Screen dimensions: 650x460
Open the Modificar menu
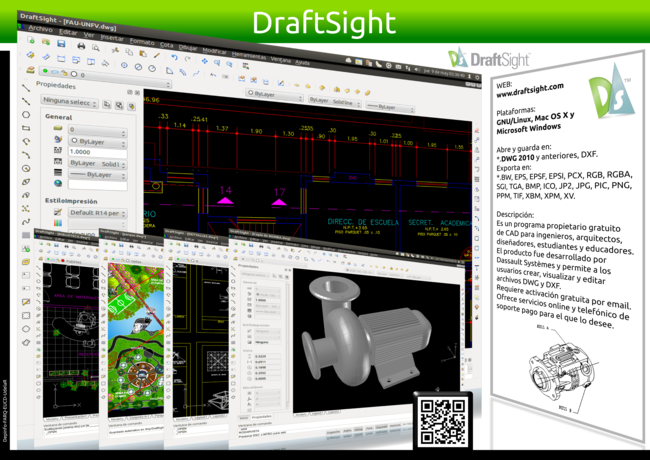click(214, 51)
